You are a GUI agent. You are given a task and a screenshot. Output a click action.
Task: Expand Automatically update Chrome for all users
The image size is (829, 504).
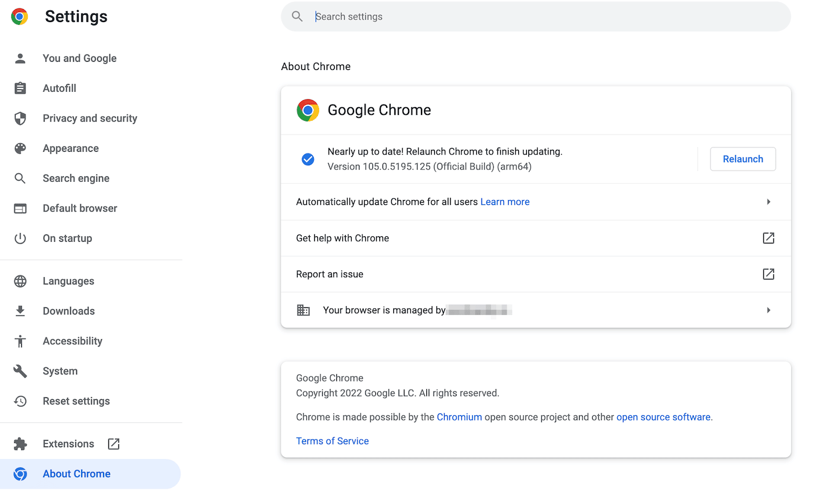click(769, 201)
